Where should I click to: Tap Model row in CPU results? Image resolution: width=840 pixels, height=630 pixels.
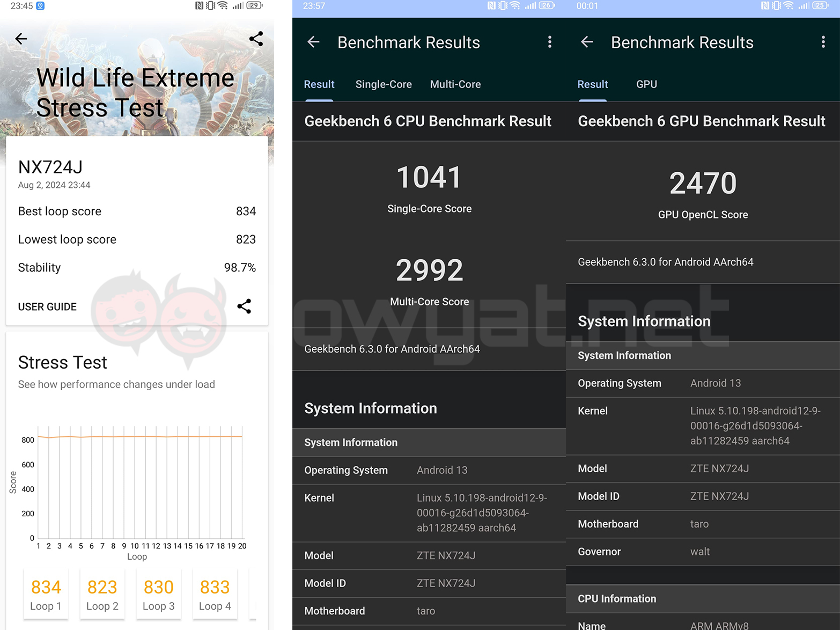429,556
